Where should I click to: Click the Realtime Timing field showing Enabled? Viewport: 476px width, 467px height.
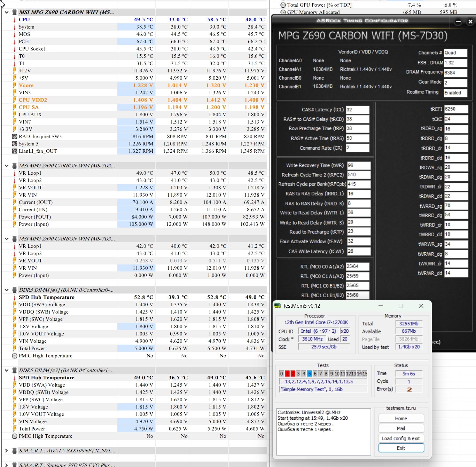click(455, 93)
